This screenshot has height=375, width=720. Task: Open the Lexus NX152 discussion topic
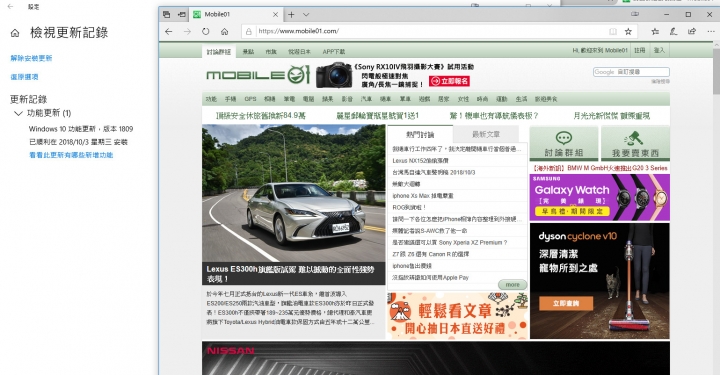click(x=421, y=161)
